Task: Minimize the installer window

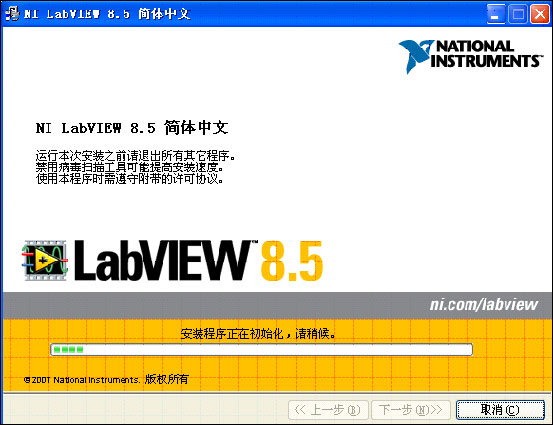Action: (496, 14)
